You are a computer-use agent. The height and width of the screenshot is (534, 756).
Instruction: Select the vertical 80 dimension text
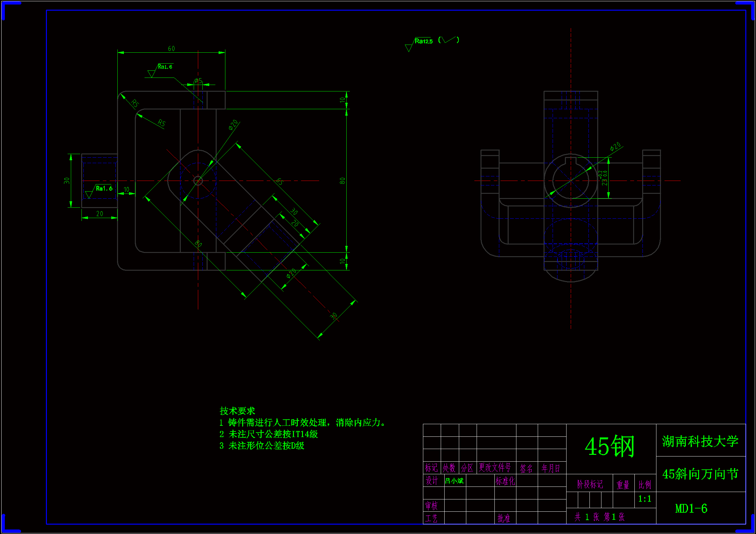(342, 181)
